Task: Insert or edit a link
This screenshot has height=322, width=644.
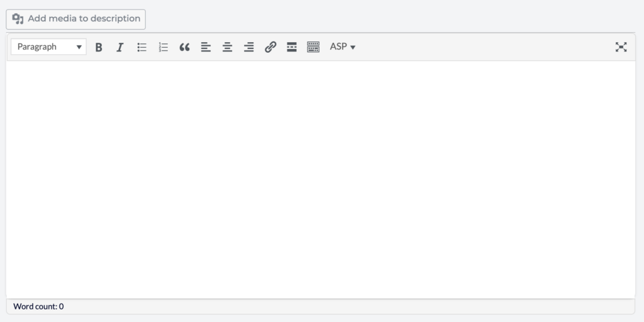Action: 270,47
